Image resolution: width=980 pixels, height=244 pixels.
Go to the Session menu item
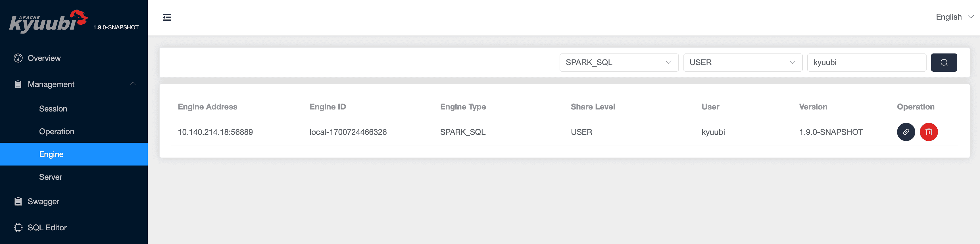[53, 109]
